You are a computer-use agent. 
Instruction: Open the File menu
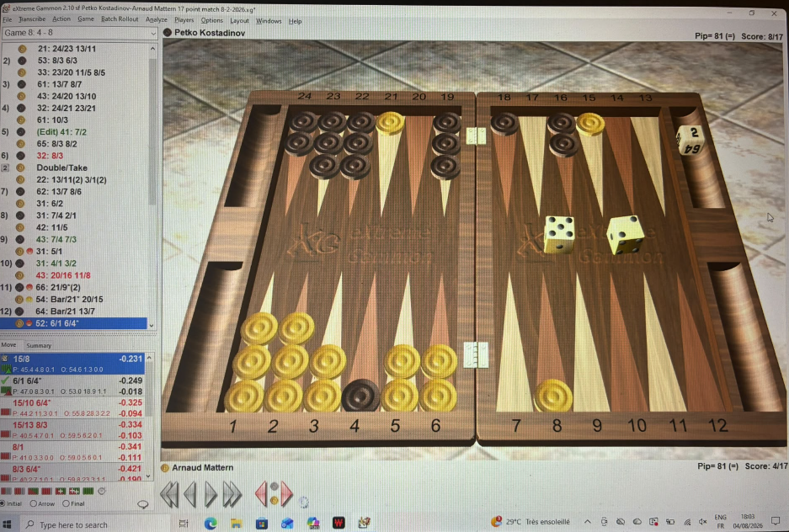point(7,19)
